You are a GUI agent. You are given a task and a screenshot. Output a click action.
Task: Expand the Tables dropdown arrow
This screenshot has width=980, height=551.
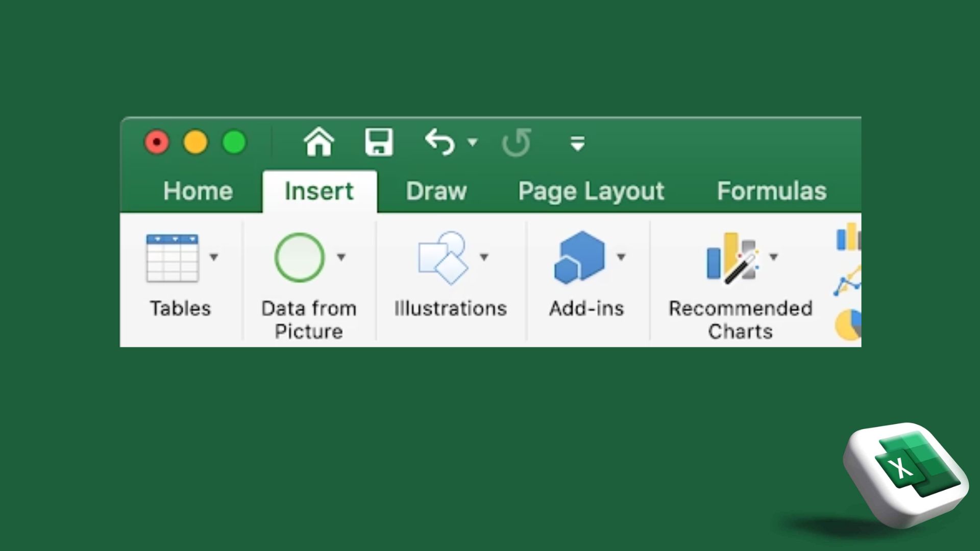tap(214, 257)
